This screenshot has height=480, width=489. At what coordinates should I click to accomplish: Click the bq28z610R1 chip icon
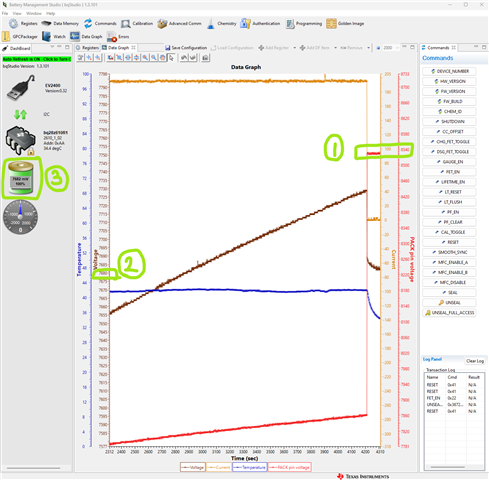click(20, 140)
